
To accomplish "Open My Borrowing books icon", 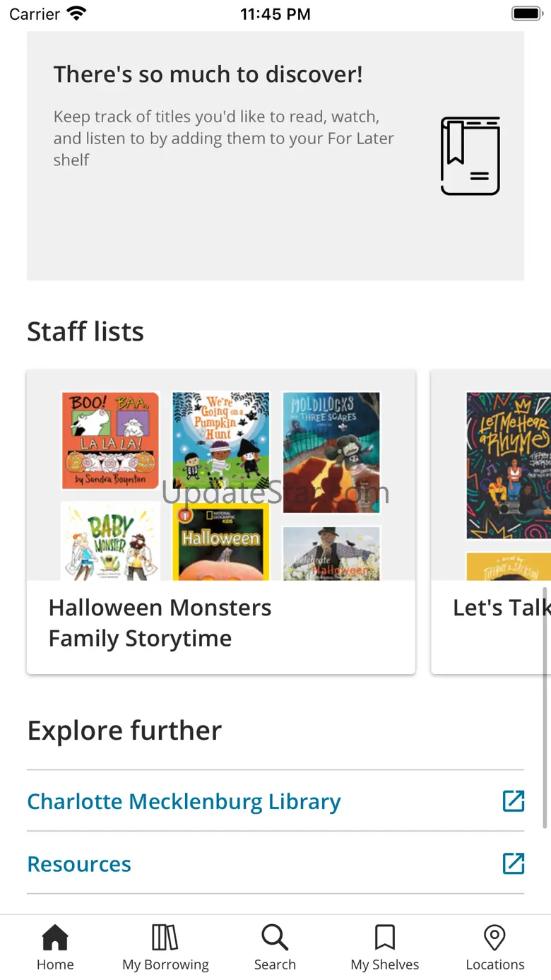I will (x=165, y=938).
